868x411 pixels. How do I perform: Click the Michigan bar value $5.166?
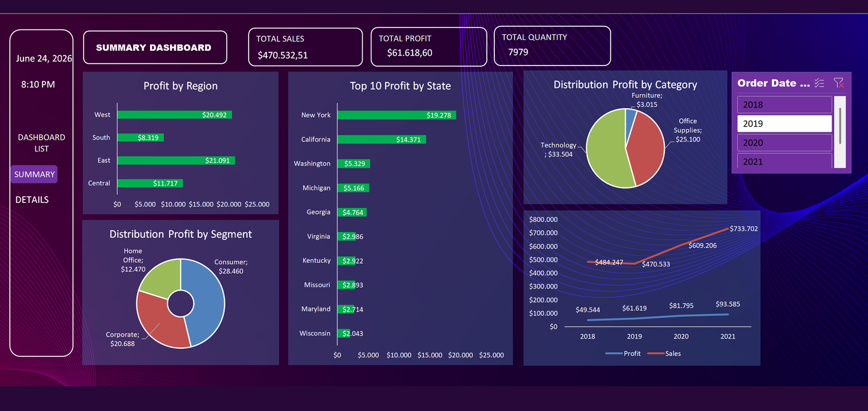coord(353,188)
